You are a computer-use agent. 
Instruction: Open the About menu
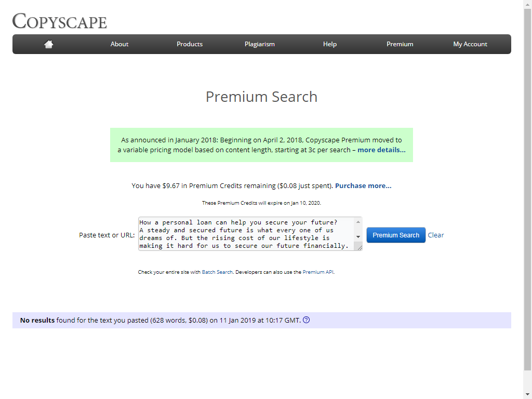119,44
